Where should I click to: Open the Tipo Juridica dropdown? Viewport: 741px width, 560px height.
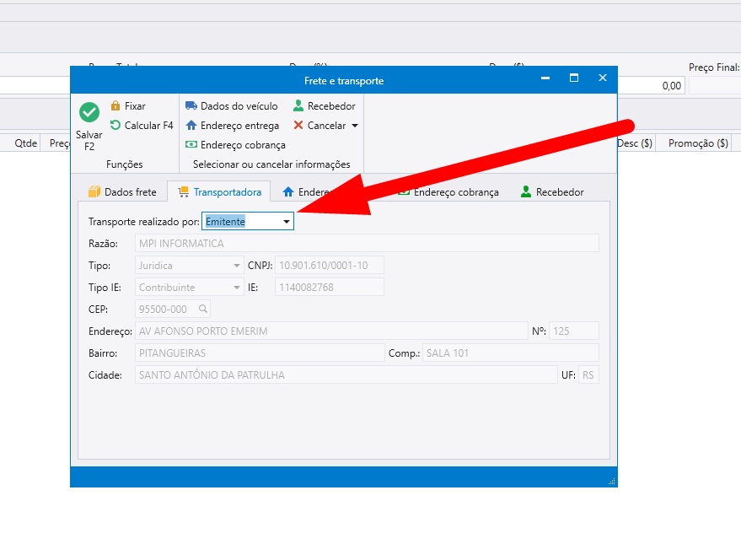pos(237,266)
